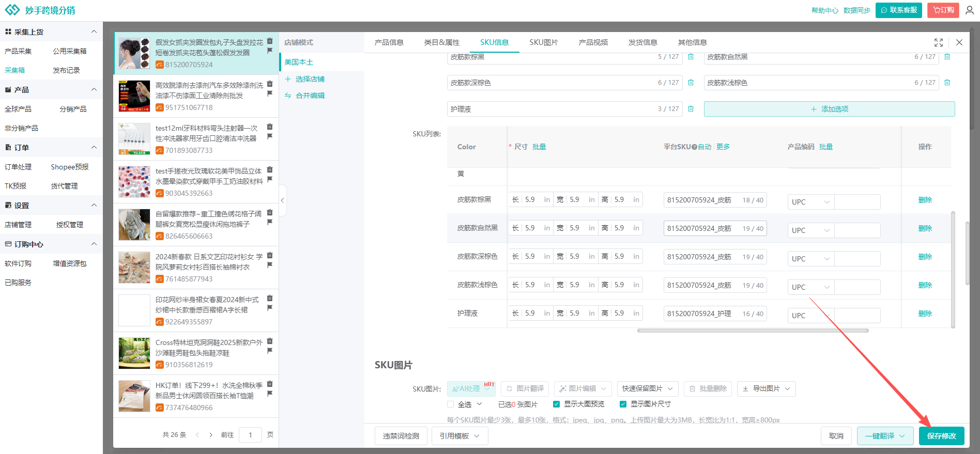980x454 pixels.
Task: Delete the 护理液 option with its trash icon
Action: pos(691,109)
